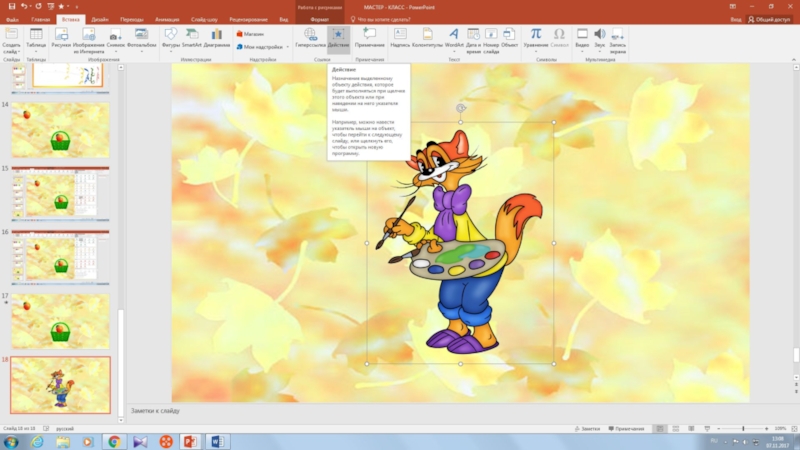The image size is (800, 450).
Task: Open the Фотоальбом photo album tool
Action: 142,38
